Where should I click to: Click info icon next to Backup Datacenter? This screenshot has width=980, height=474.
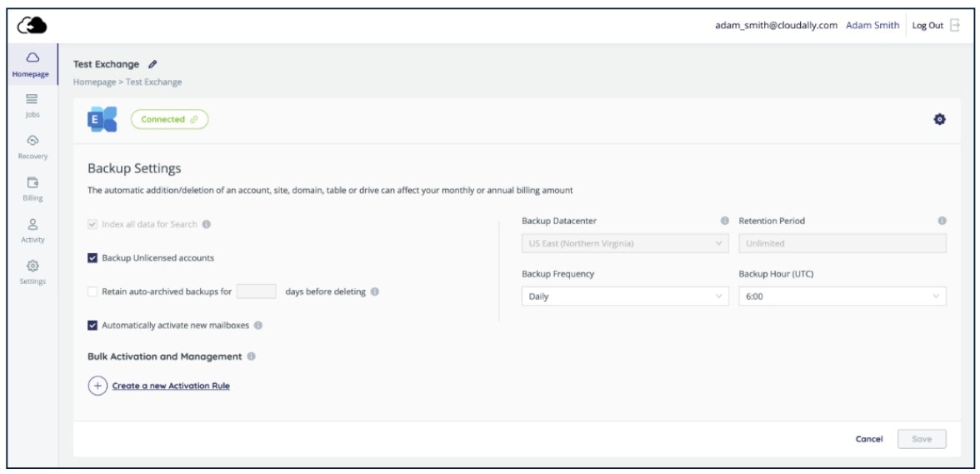724,221
